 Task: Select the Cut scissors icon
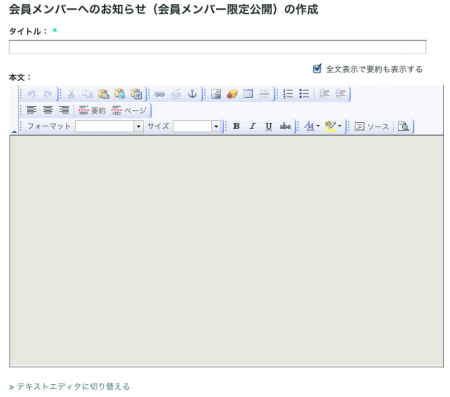point(71,94)
